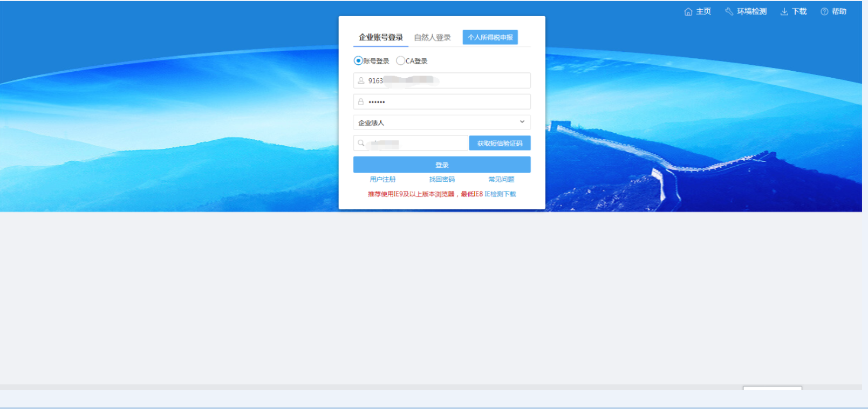
Task: Click the magnifier icon in code field
Action: point(361,143)
